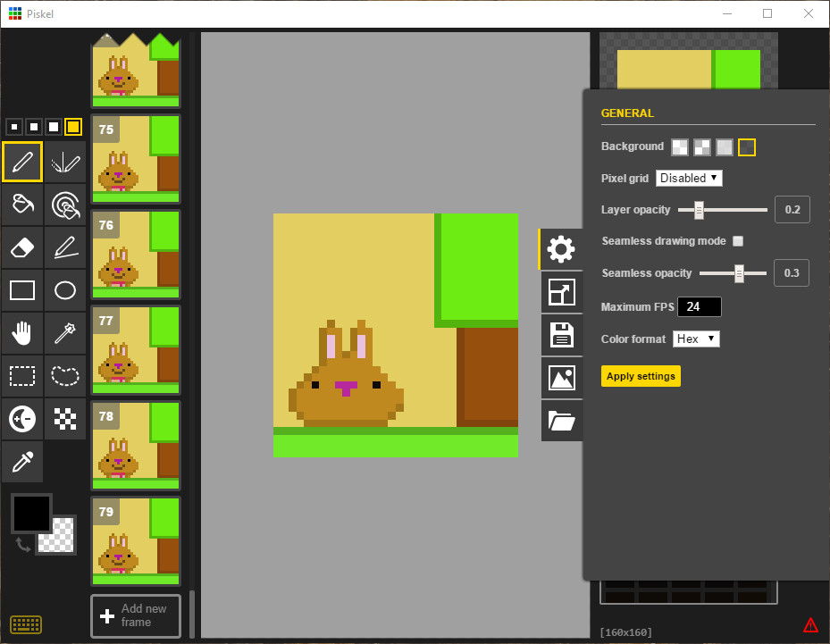Open the Import folder tab
This screenshot has width=830, height=644.
point(562,421)
